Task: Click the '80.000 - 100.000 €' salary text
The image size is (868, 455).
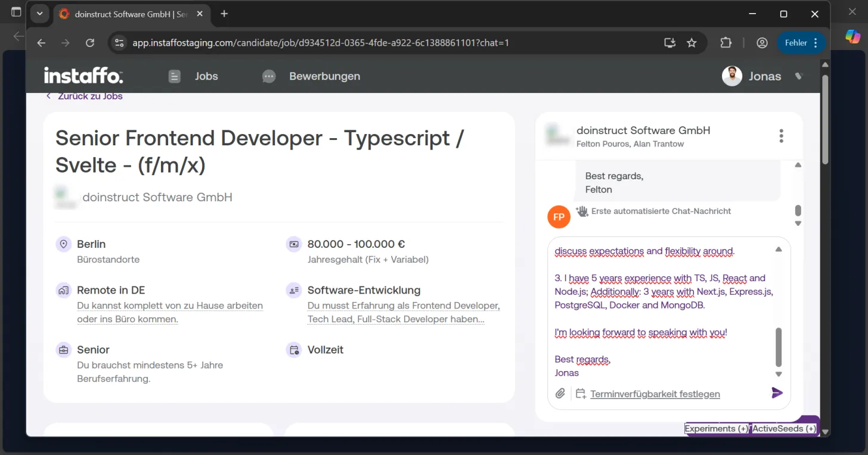Action: click(x=356, y=244)
